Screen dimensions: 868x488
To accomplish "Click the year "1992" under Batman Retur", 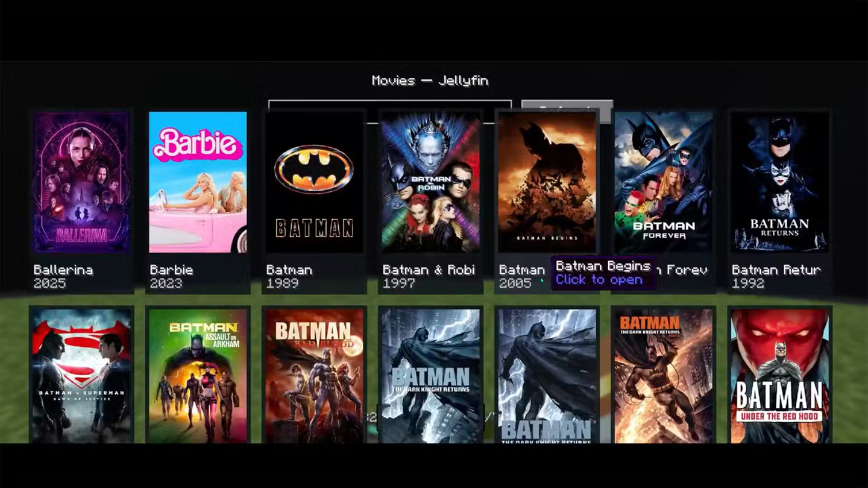I will pyautogui.click(x=748, y=283).
